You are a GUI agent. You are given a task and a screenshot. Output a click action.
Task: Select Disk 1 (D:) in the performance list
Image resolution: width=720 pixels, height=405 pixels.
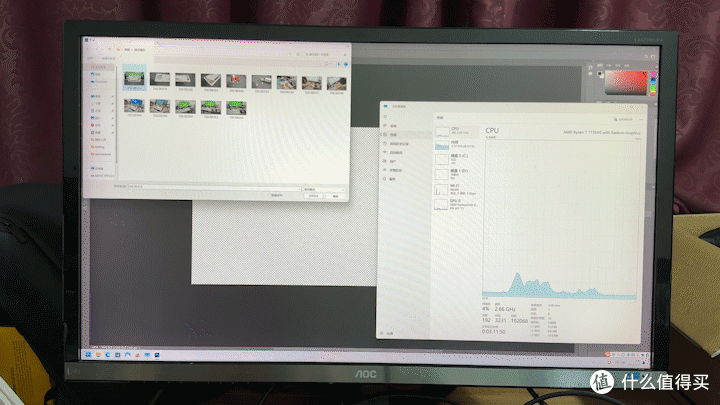coord(457,174)
